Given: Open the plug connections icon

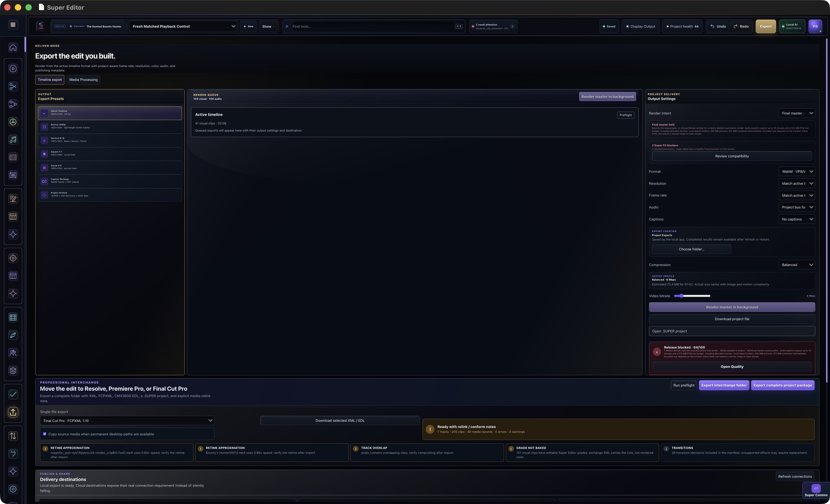Looking at the screenshot, I should (x=13, y=454).
